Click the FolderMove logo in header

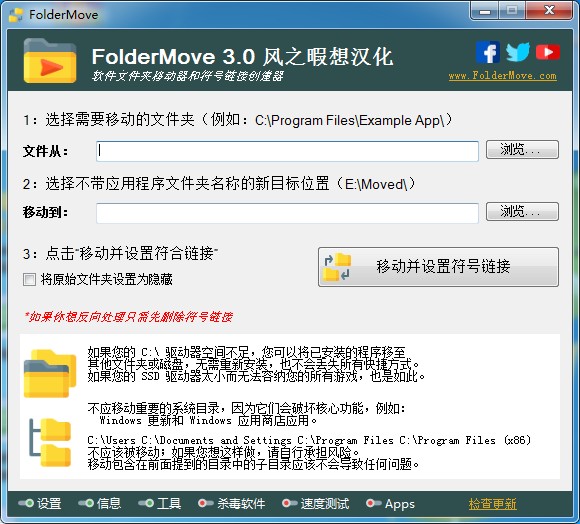coord(50,60)
